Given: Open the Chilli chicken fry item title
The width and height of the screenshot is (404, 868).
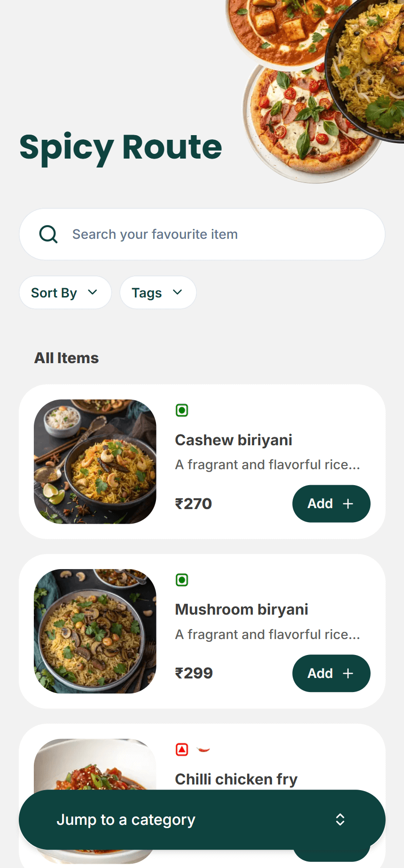Looking at the screenshot, I should point(236,779).
